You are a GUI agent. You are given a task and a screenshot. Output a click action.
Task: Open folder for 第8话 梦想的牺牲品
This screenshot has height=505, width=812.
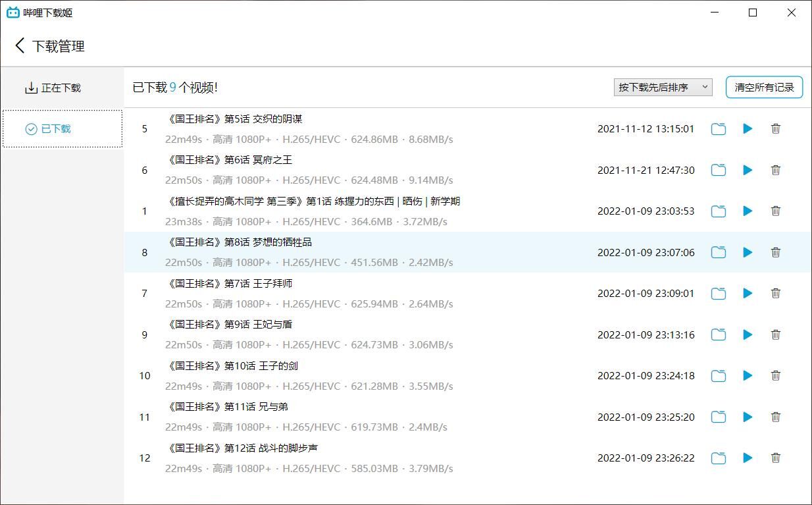point(719,252)
